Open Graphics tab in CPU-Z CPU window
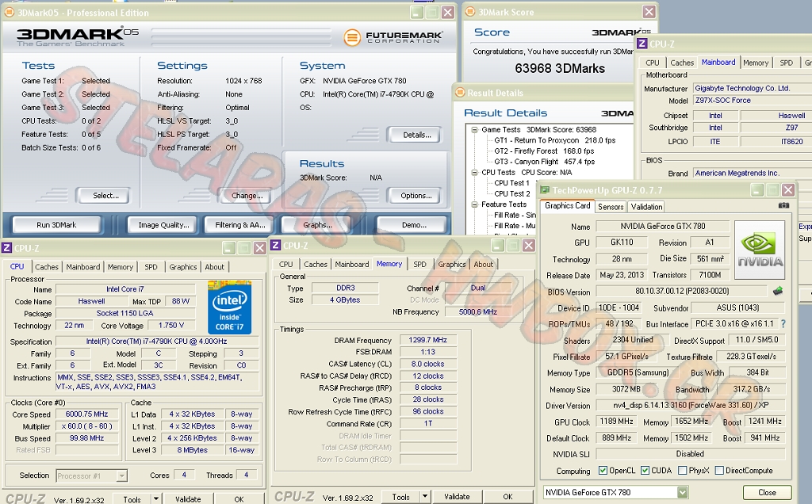This screenshot has width=812, height=504. tap(183, 267)
